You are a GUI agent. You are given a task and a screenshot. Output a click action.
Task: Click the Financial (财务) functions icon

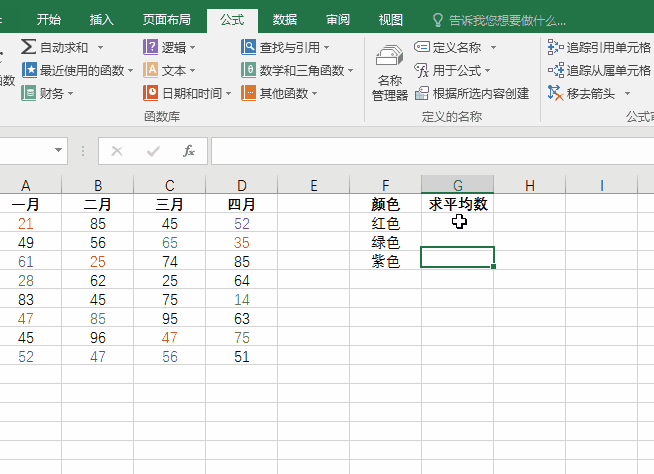click(28, 93)
